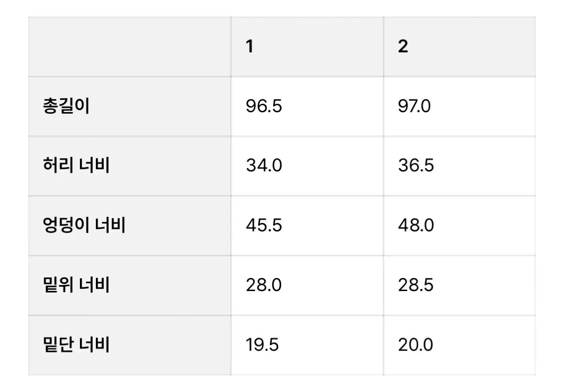564x392 pixels.
Task: Select the 밑단 너비 row label
Action: point(76,345)
